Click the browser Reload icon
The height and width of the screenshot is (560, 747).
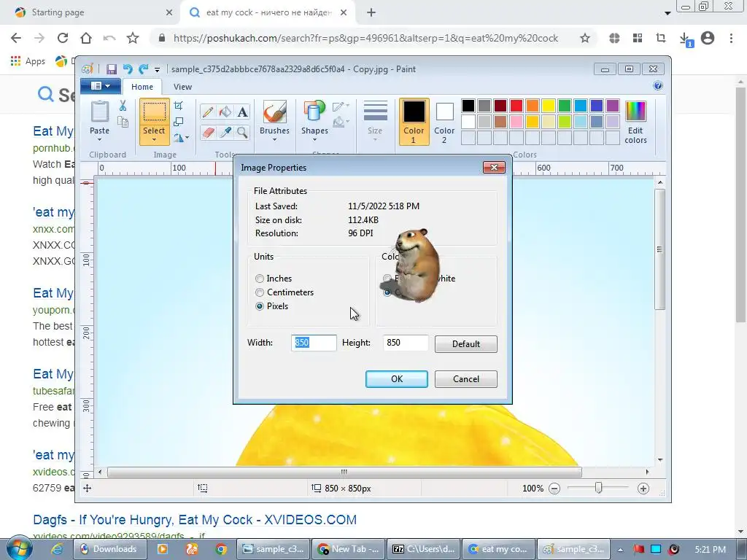(63, 38)
